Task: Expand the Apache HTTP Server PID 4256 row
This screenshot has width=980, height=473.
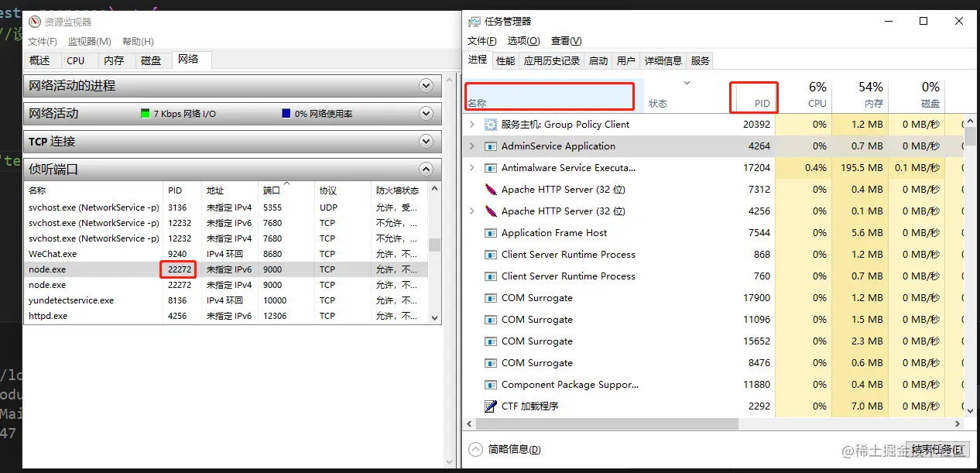Action: coord(471,211)
